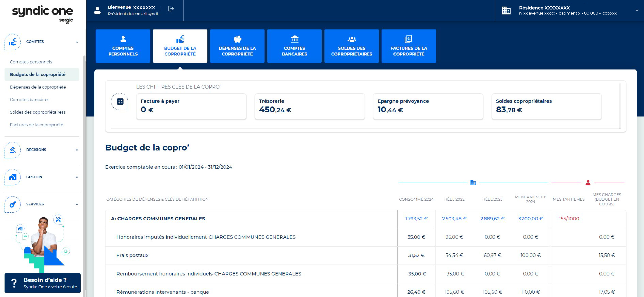
Task: Click the 3 200,00 € montant voté value
Action: point(531,219)
